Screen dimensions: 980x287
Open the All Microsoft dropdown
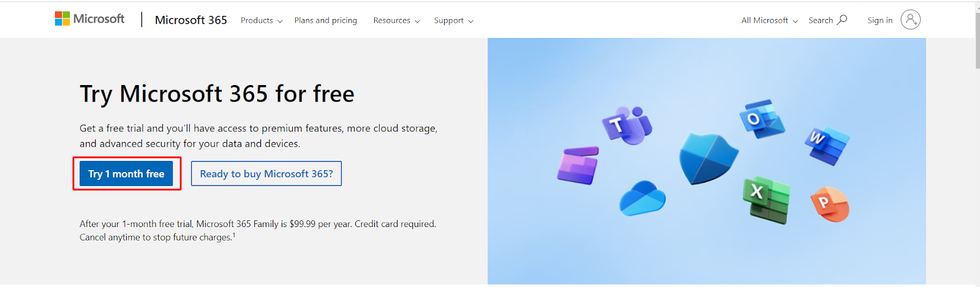[x=769, y=21]
